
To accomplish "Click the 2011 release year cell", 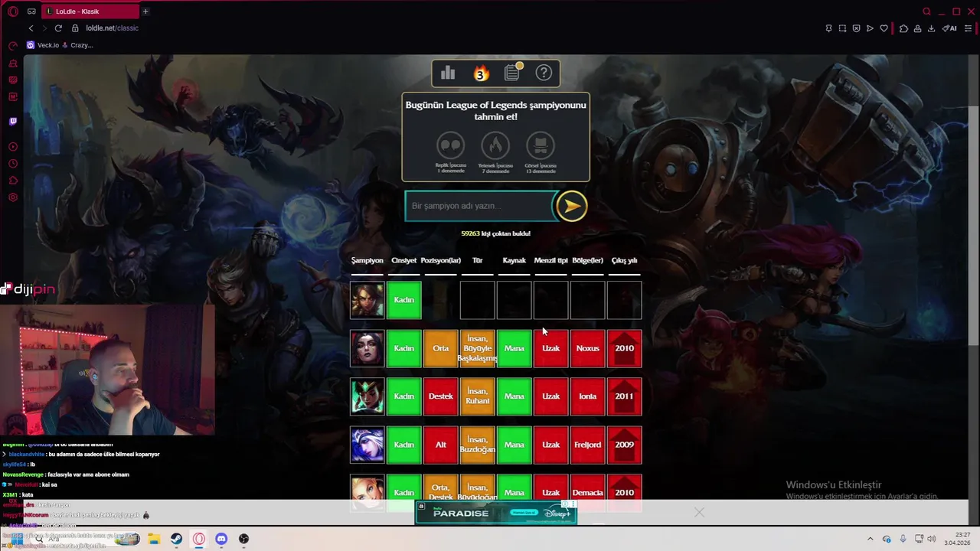I will (x=624, y=396).
